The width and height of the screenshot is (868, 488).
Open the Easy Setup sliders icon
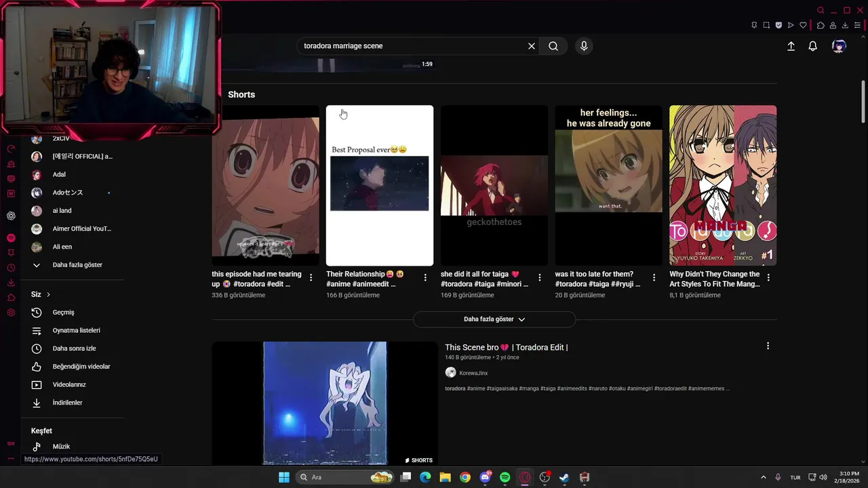click(857, 25)
